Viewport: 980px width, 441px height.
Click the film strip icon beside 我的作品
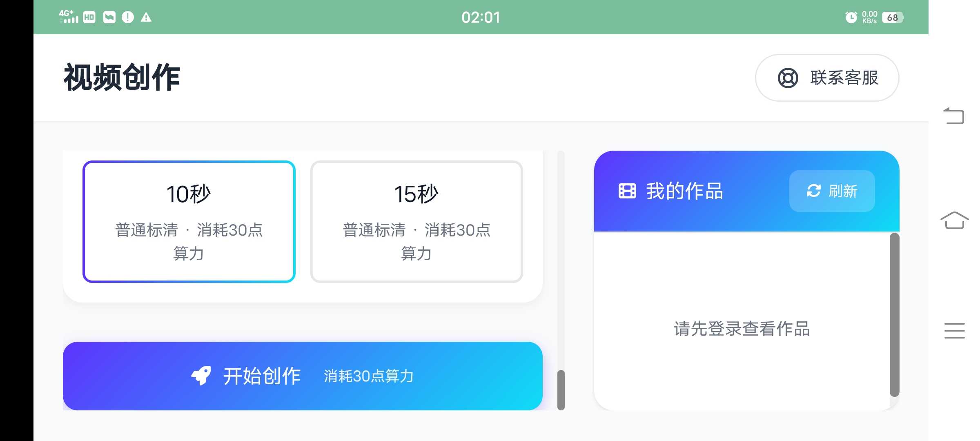pyautogui.click(x=627, y=191)
